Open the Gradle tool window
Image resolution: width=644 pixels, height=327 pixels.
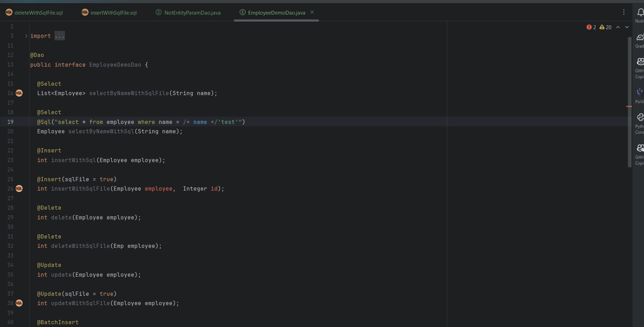(640, 40)
